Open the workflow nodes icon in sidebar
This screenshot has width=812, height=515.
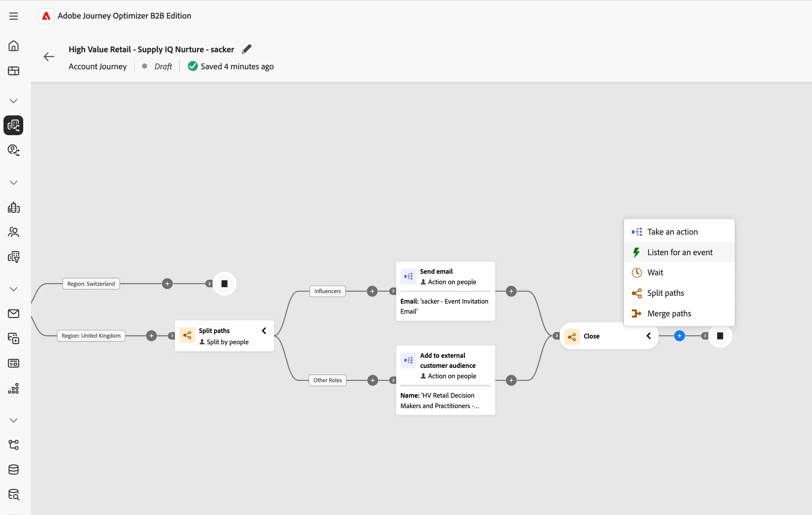[x=14, y=445]
